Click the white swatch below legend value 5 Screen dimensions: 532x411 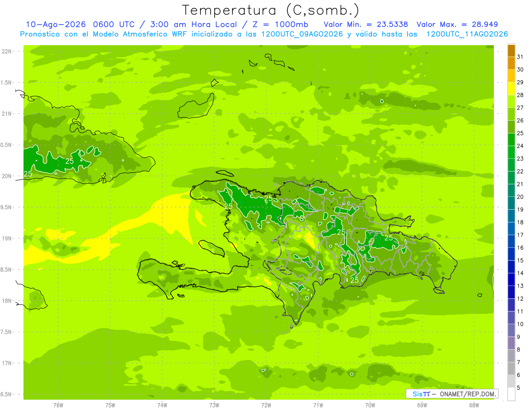click(x=511, y=394)
